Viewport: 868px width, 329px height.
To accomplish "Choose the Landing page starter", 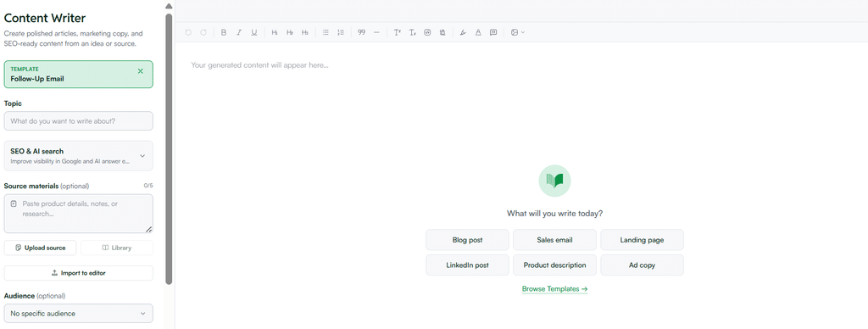I will [643, 240].
